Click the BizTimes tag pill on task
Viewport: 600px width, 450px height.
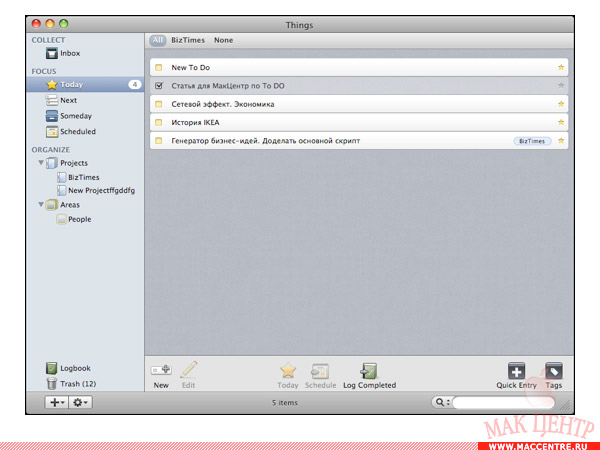click(x=532, y=141)
